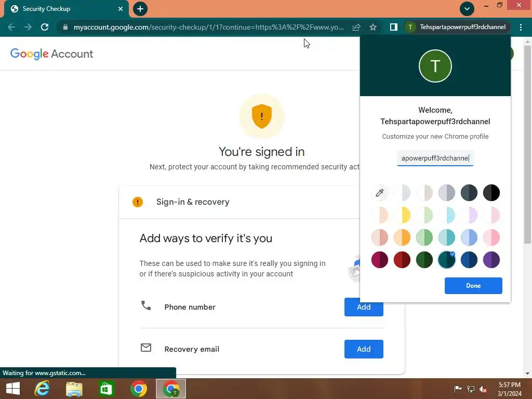Choose the teal theme color
This screenshot has height=399, width=532.
446,237
